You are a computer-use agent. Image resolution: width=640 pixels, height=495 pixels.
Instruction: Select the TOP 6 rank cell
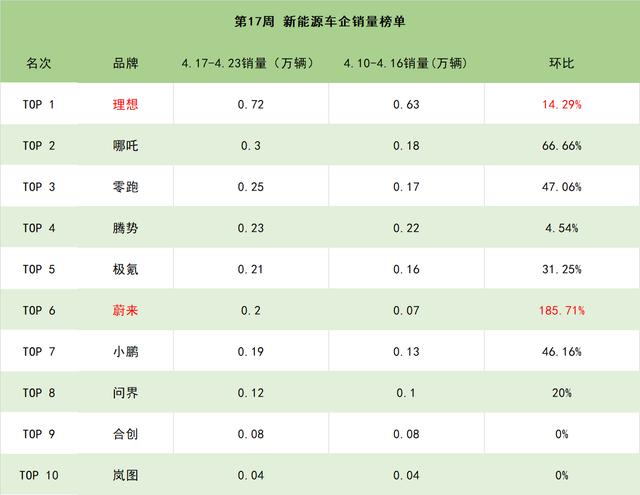38,311
